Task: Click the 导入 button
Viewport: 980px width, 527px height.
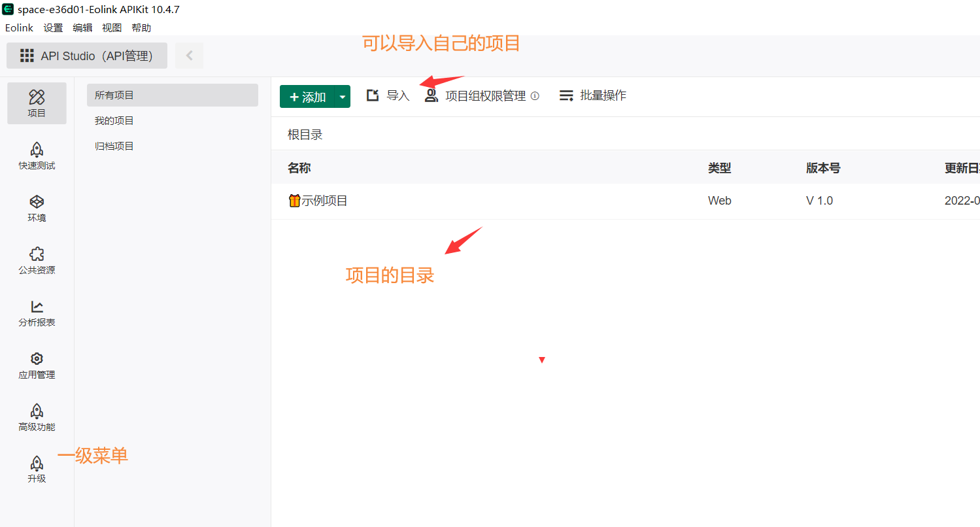Action: [x=388, y=95]
